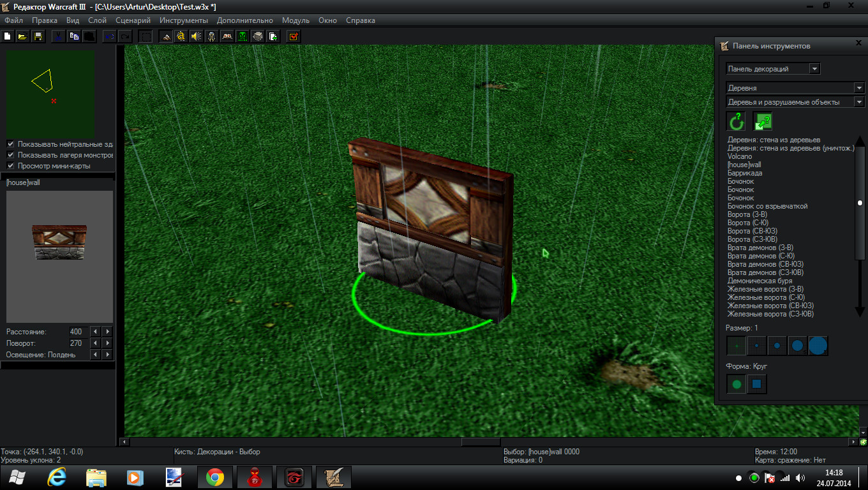
Task: Click the [house]wall preview thumbnail
Action: (59, 256)
